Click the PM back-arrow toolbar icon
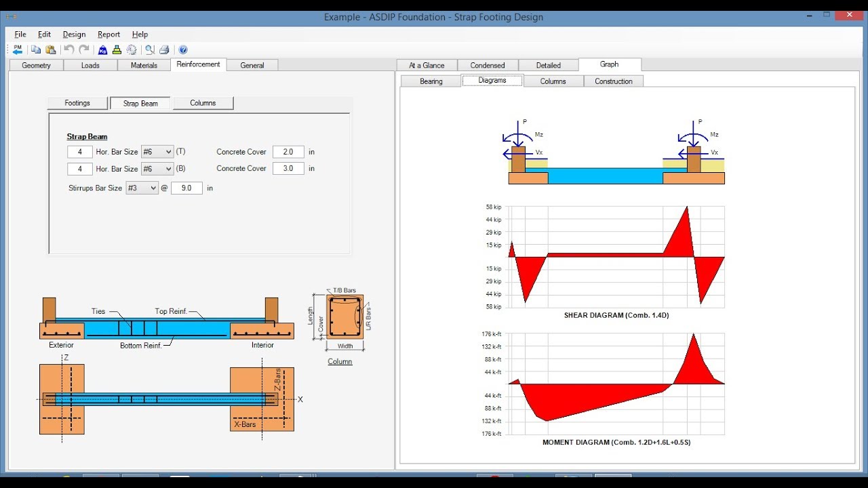Screen dimensions: 868x488 (18, 49)
